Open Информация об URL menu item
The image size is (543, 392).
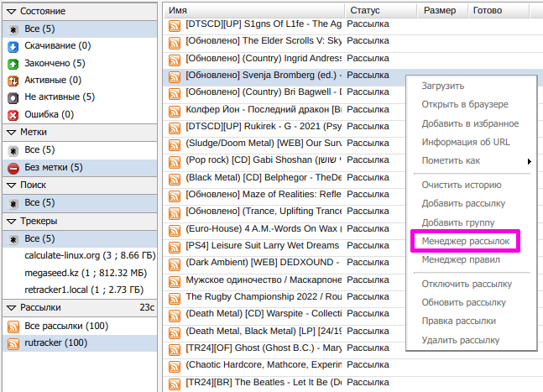(466, 142)
